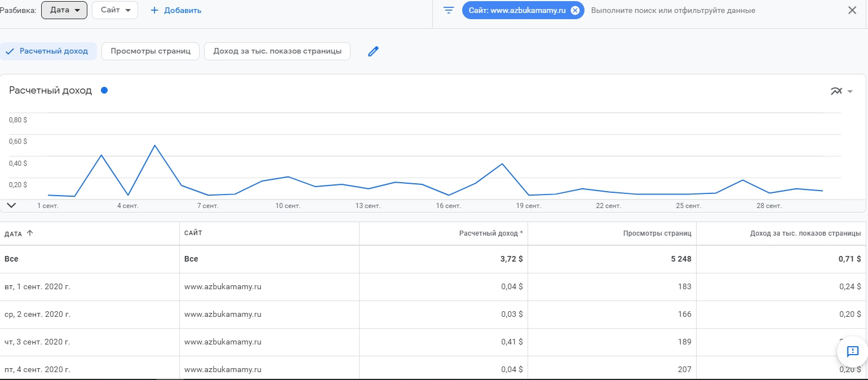Clear the filter bar with X
The height and width of the screenshot is (380, 868).
pos(852,10)
